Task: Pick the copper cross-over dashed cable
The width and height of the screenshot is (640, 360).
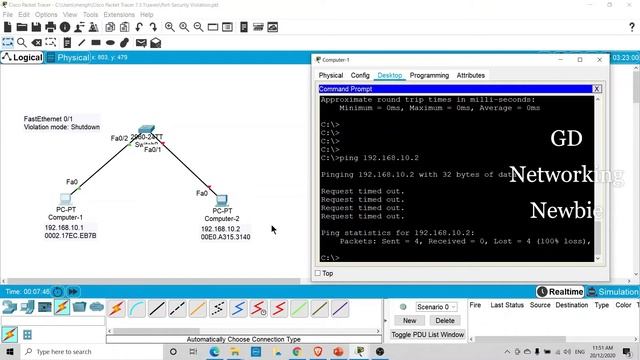Action: [177, 309]
